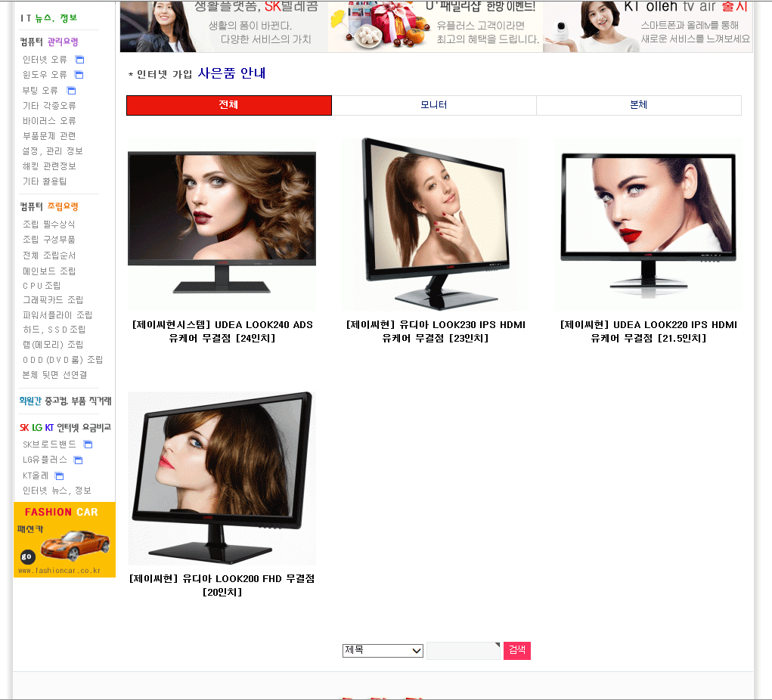Open UDEA LOOK240 ADS 24인치 monitor image

click(x=222, y=223)
